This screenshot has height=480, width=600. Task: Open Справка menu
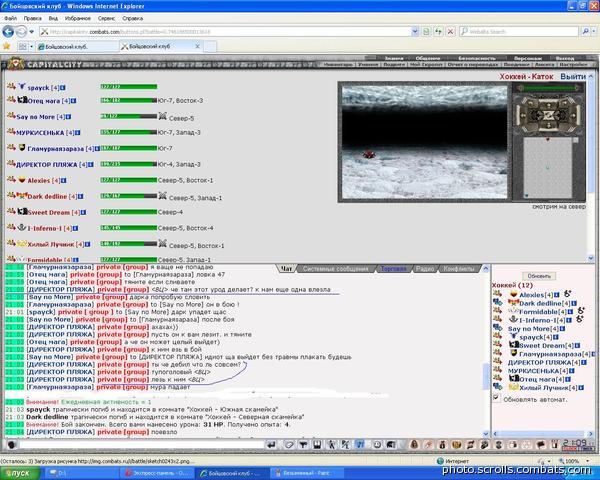point(132,18)
